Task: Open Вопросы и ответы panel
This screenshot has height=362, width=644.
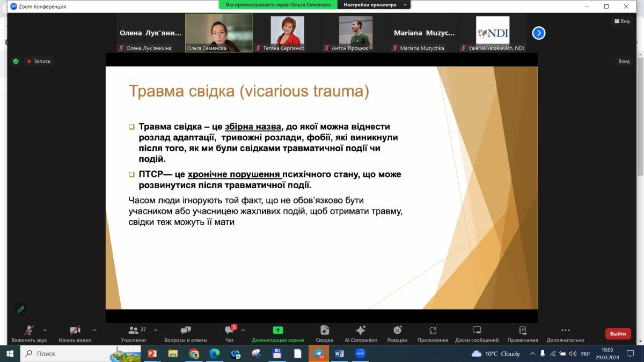Action: pyautogui.click(x=186, y=334)
